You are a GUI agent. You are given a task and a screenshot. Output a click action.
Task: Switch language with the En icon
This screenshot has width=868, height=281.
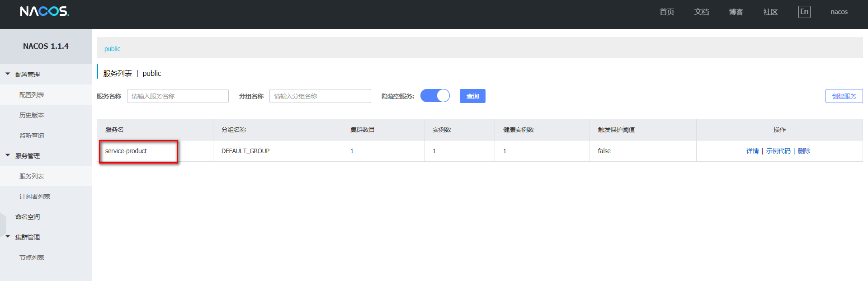pyautogui.click(x=804, y=12)
